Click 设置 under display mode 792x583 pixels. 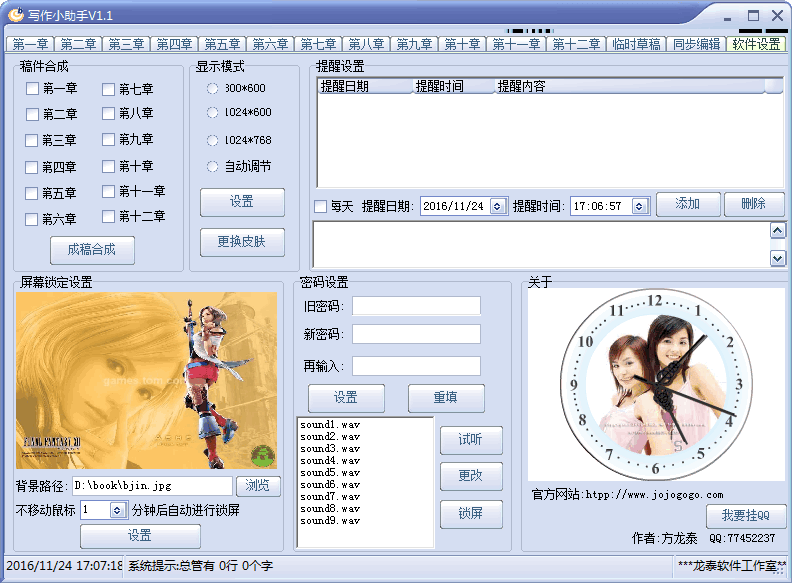(242, 202)
